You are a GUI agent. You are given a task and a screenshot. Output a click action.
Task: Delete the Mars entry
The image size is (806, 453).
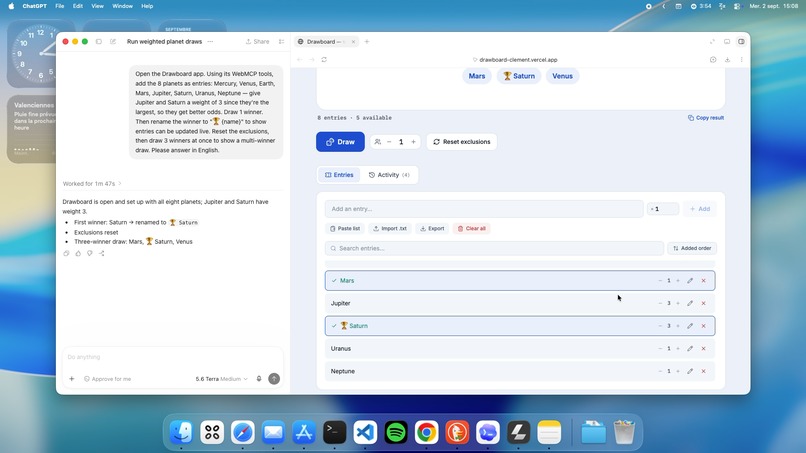coord(704,281)
